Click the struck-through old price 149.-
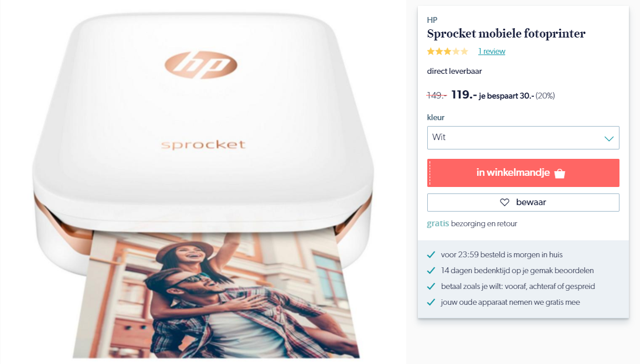The height and width of the screenshot is (364, 640). pyautogui.click(x=437, y=96)
